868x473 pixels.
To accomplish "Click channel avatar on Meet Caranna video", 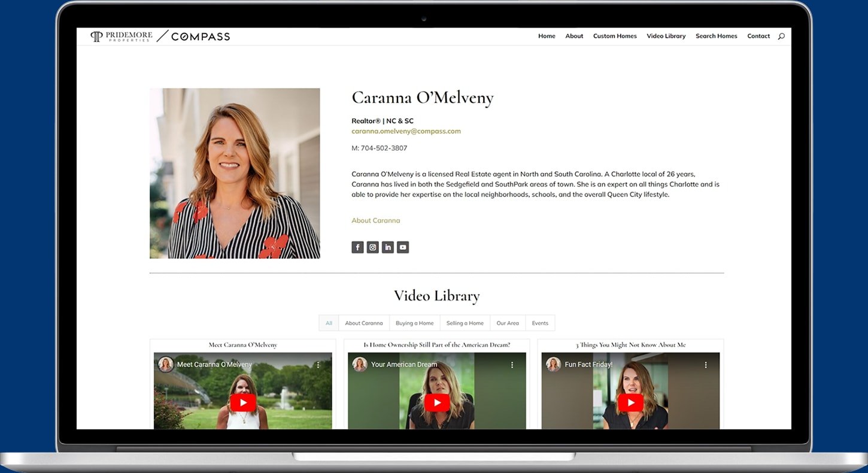I will tap(166, 365).
